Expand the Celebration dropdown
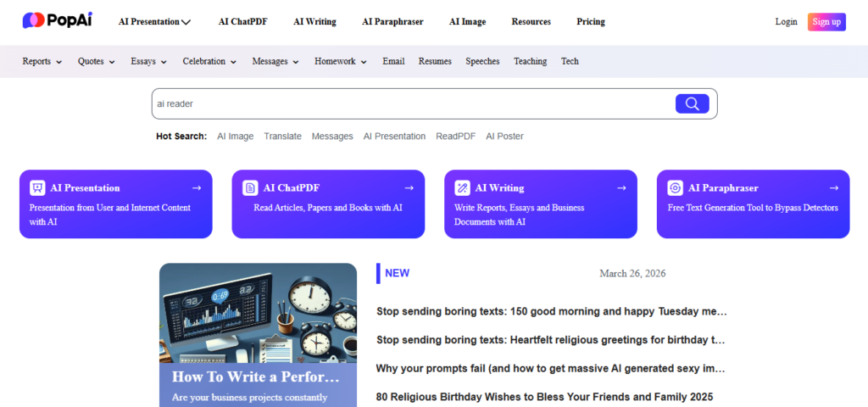 (234, 62)
